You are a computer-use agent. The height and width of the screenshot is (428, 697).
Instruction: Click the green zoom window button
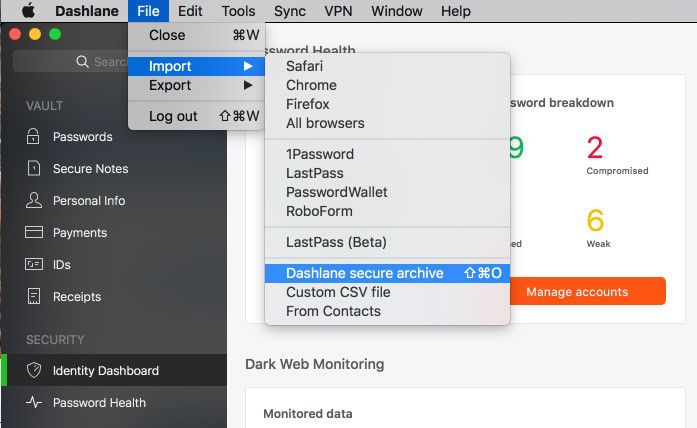pyautogui.click(x=55, y=34)
